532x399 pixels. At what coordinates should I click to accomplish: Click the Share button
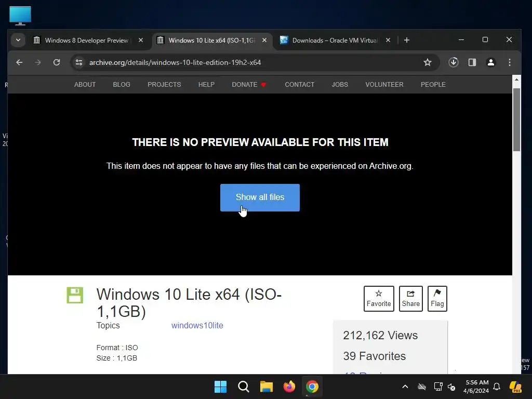(410, 299)
